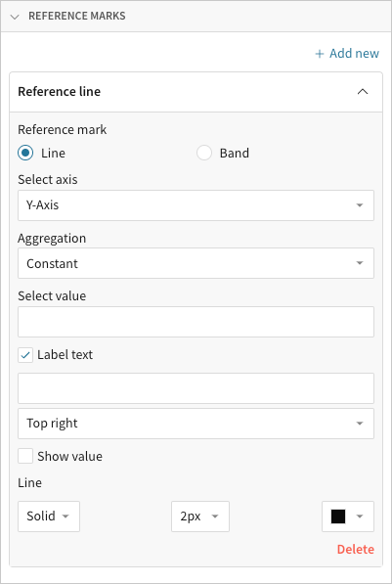
Task: Click the caret arrow in Top right dropdown
Action: (x=360, y=424)
